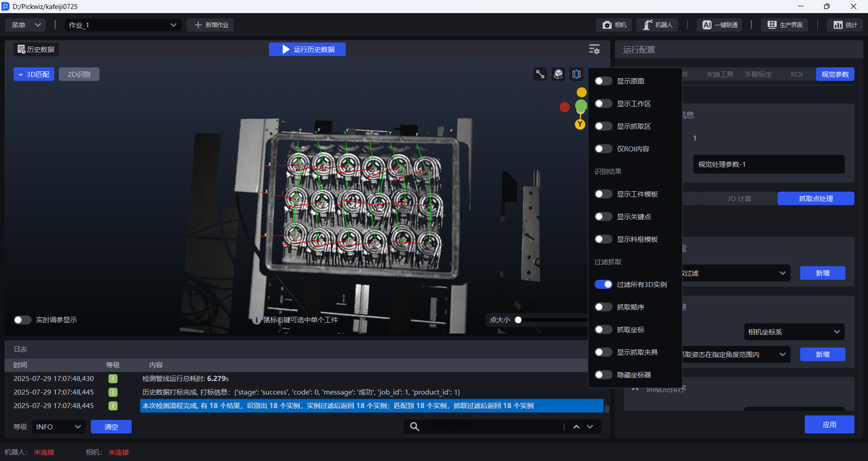Open the display settings icon above the viewer
The height and width of the screenshot is (461, 868).
tap(594, 49)
